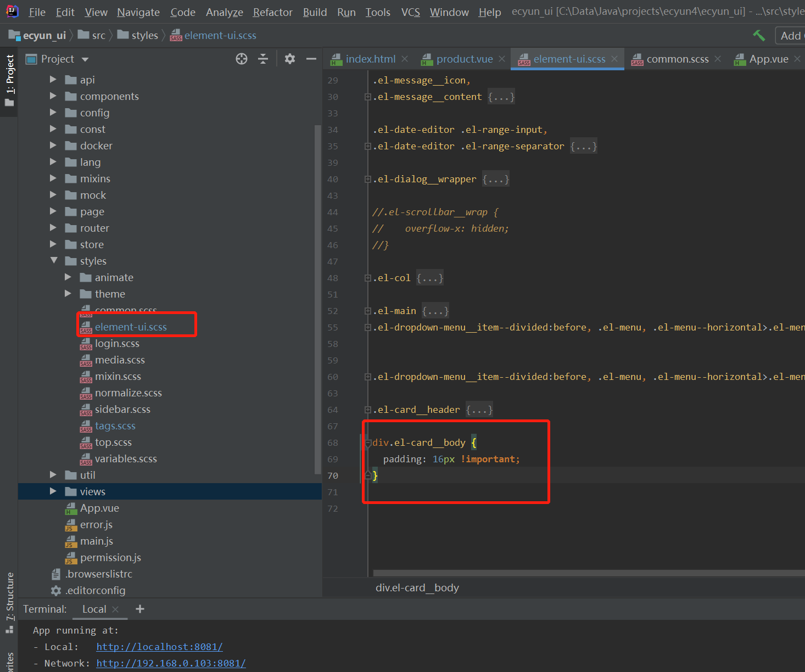Close the element-ui.scss editor tab
This screenshot has height=672, width=805.
coord(614,59)
